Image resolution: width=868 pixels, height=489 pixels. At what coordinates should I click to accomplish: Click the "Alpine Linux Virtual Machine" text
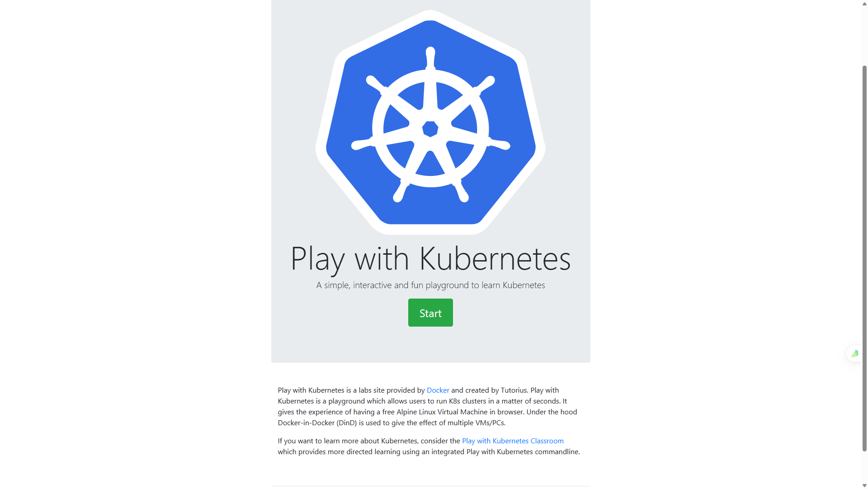442,412
